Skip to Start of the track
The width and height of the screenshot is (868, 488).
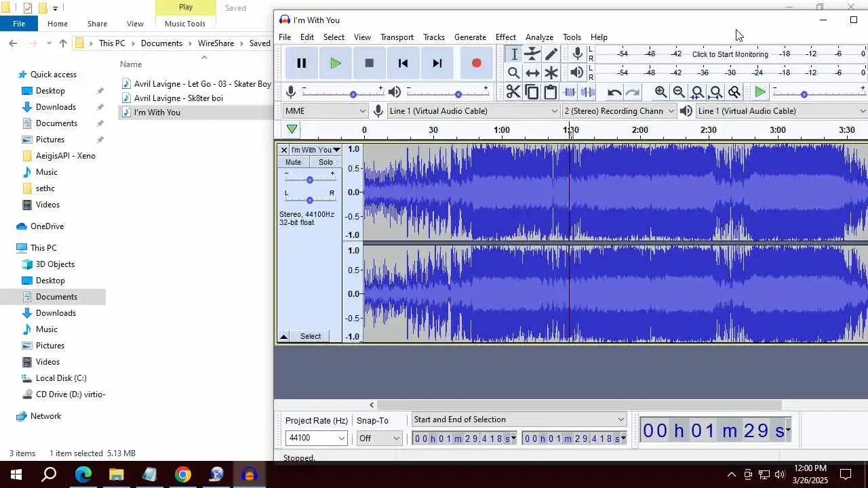(403, 63)
